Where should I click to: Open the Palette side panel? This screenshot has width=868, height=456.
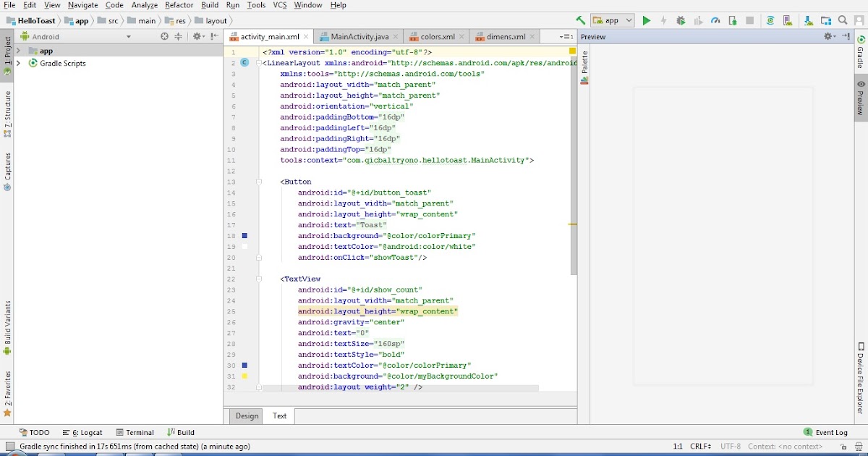pyautogui.click(x=584, y=64)
